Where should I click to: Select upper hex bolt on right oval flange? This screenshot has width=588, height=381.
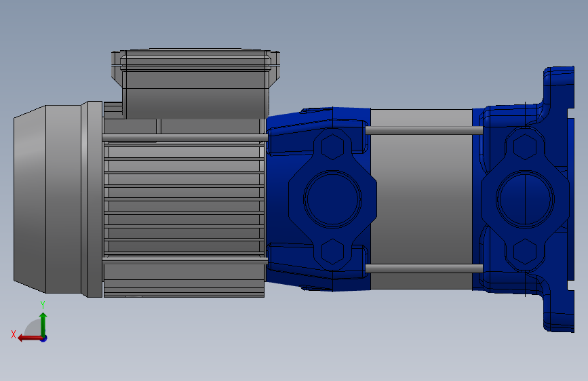(525, 146)
